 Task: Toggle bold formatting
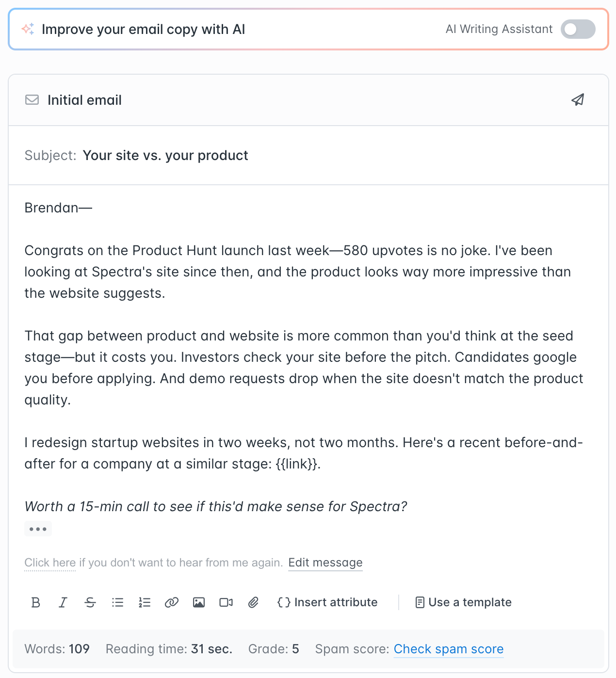coord(35,602)
